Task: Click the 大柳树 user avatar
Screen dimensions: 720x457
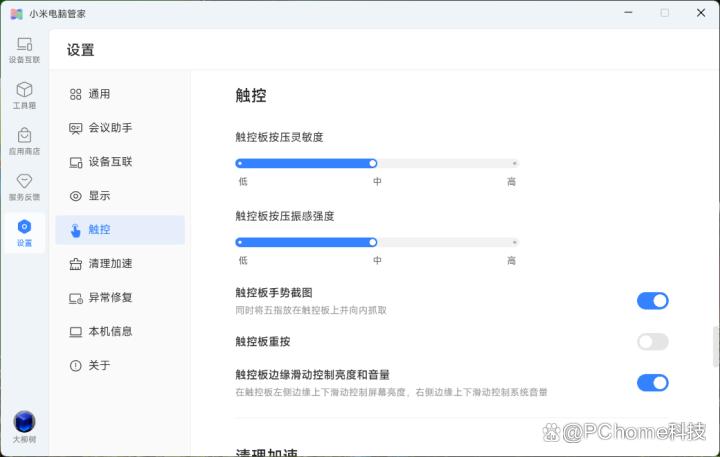Action: pyautogui.click(x=24, y=423)
